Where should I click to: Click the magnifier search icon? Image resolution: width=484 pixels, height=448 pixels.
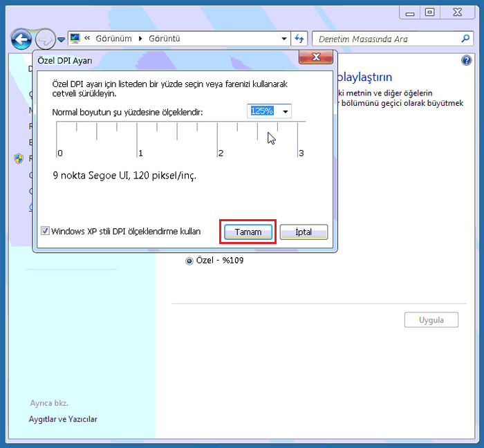pyautogui.click(x=465, y=39)
